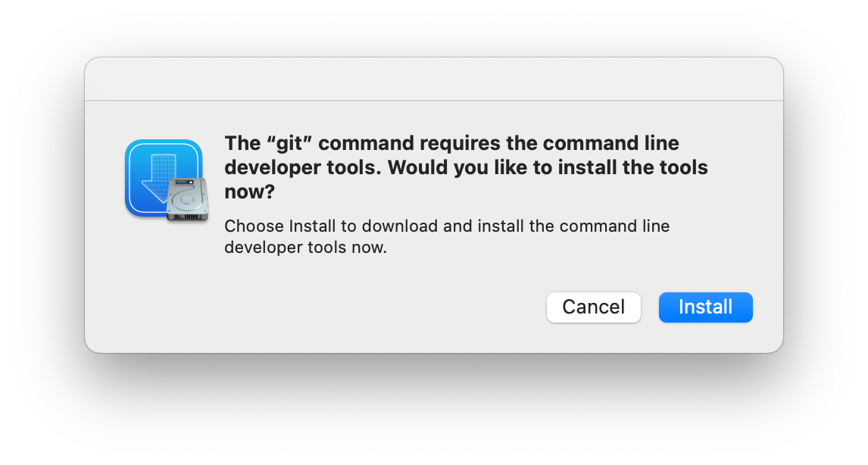Click "developer tools now." in the description
This screenshot has height=465, width=868.
coord(305,248)
